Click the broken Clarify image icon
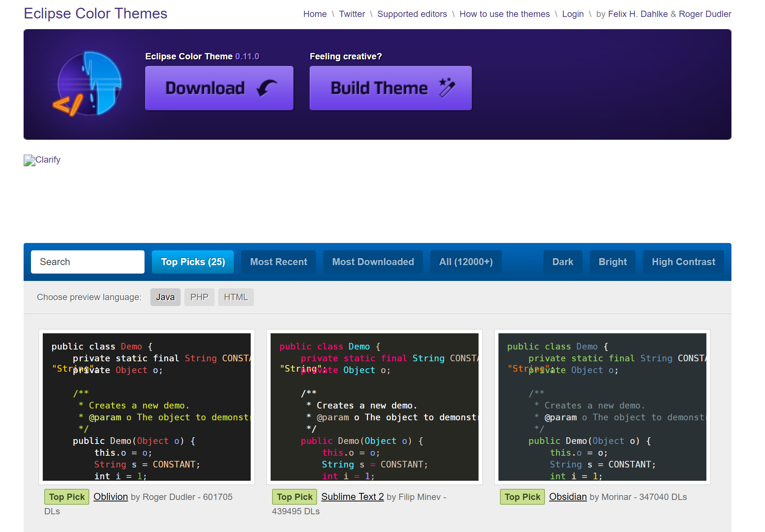The width and height of the screenshot is (765, 532). tap(29, 160)
